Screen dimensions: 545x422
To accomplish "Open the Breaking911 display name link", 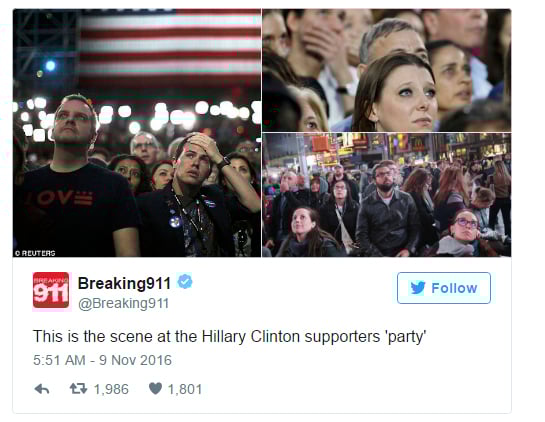I will (x=124, y=283).
